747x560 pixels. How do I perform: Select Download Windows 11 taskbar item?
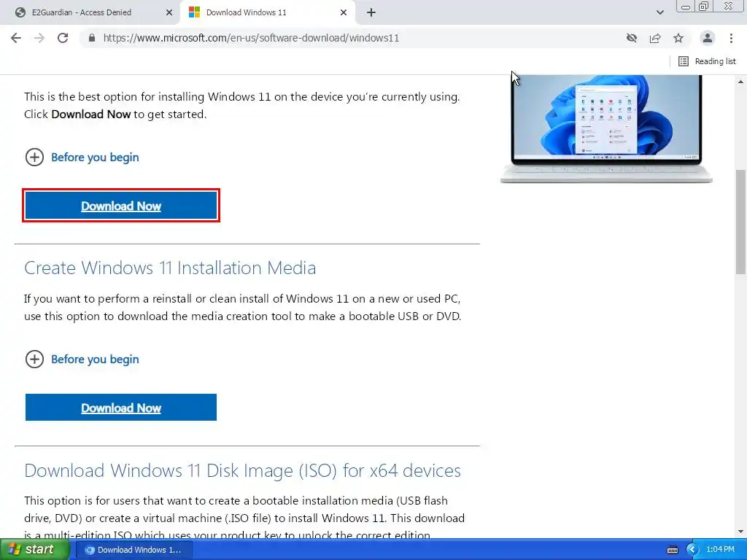coord(134,550)
